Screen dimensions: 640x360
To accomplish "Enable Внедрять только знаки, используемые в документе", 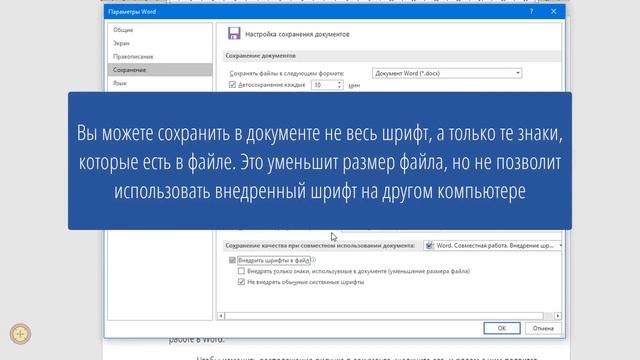I will [241, 271].
